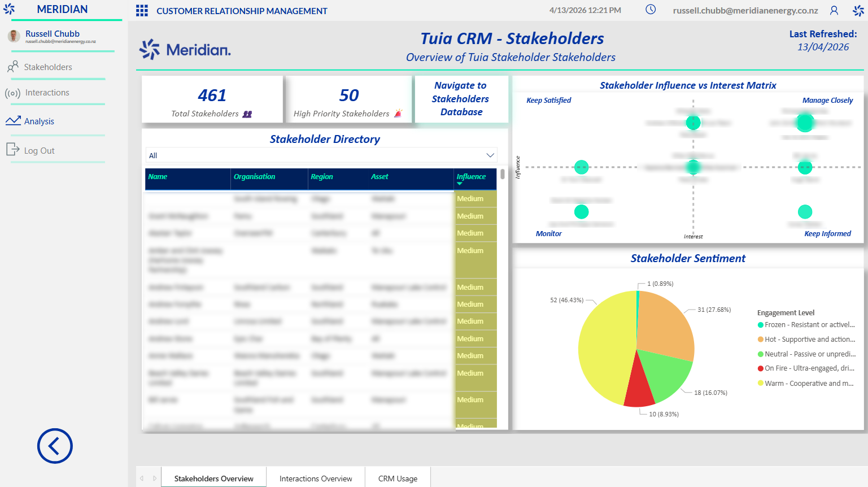Click the On Fire legend colour dot
868x487 pixels.
(x=761, y=368)
